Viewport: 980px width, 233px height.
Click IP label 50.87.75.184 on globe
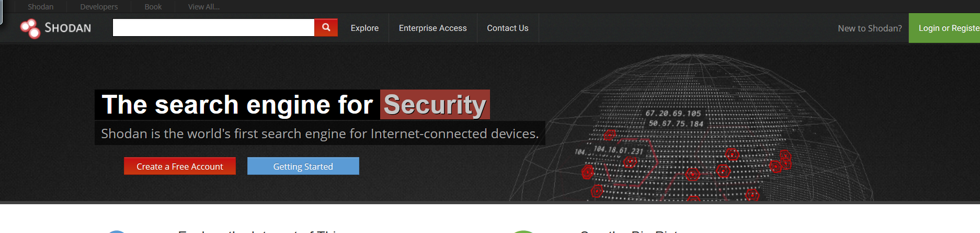676,124
